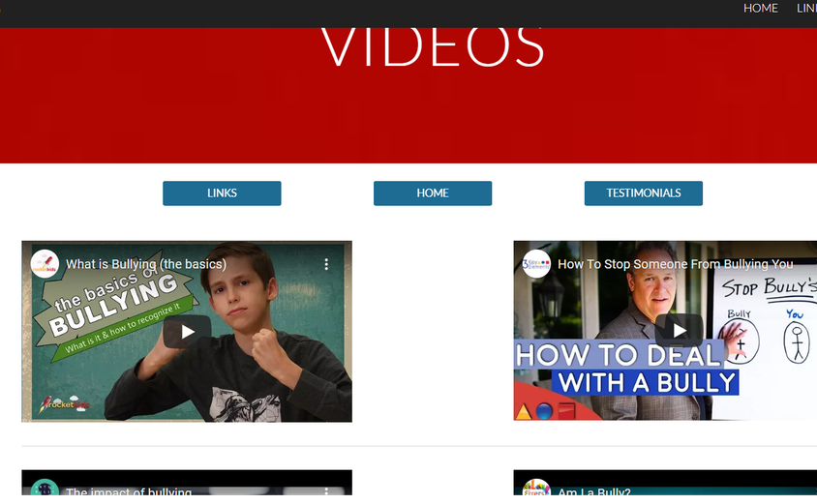The image size is (817, 504).
Task: Play the 'How To Stop Someone From Bullying You' video
Action: point(679,330)
